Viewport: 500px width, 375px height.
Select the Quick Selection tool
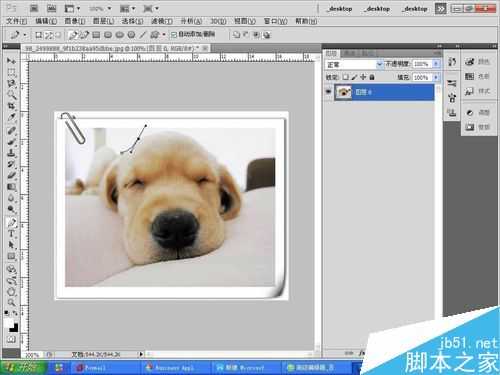(11, 95)
